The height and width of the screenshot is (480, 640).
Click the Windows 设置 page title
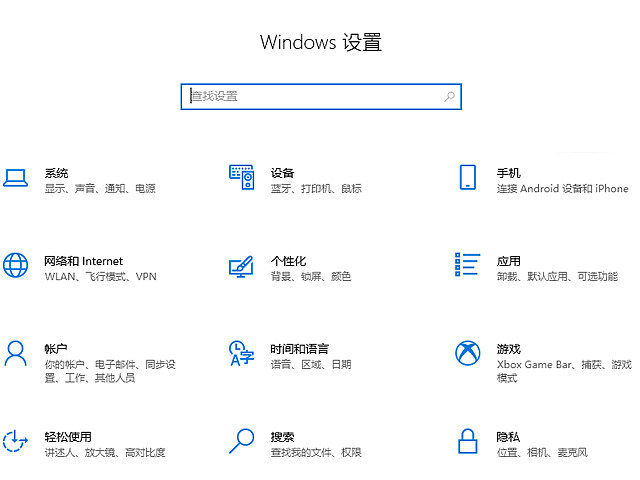(x=321, y=42)
